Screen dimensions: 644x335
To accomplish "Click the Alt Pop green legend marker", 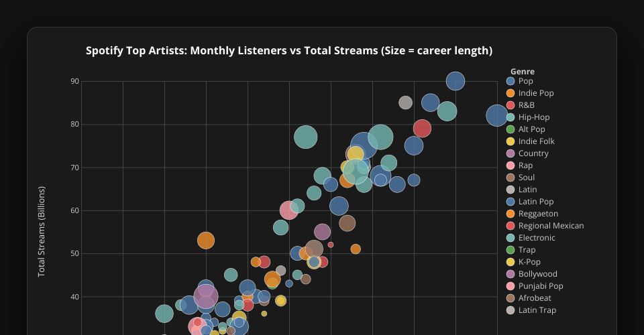I will (511, 129).
